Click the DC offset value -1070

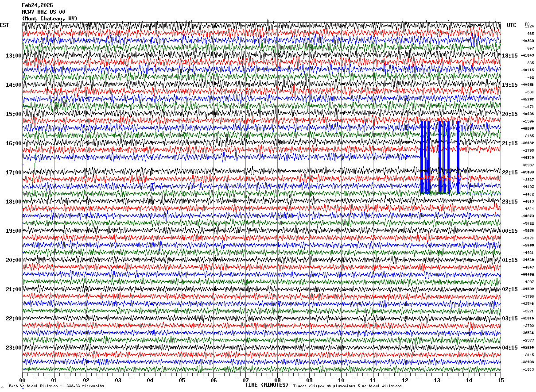point(529,107)
